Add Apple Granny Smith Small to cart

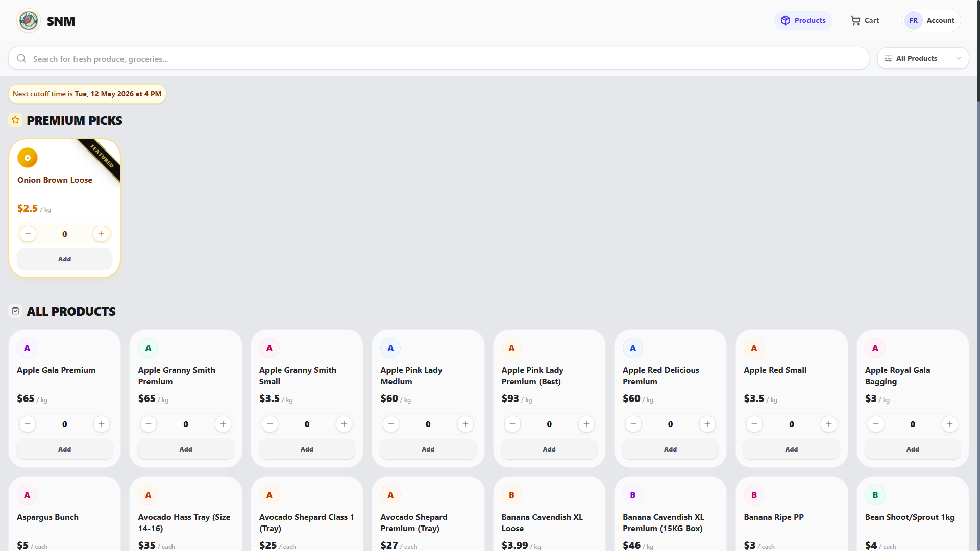pyautogui.click(x=307, y=449)
